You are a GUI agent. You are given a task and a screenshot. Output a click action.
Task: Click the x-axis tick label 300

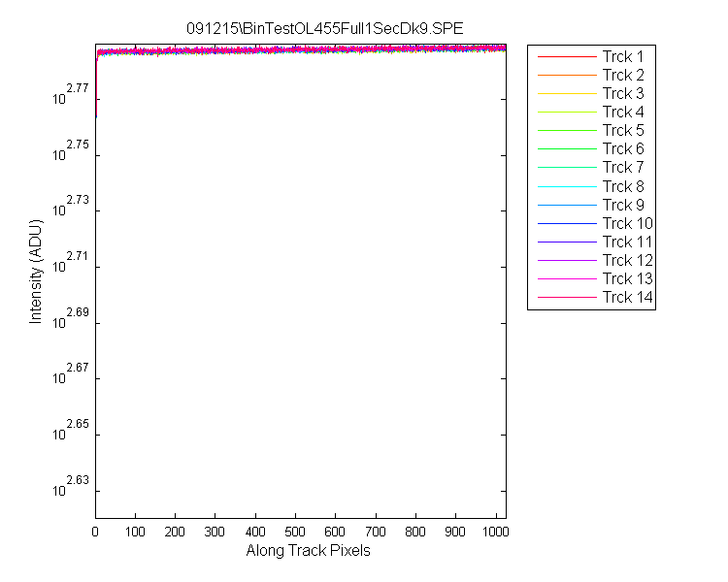pyautogui.click(x=215, y=532)
